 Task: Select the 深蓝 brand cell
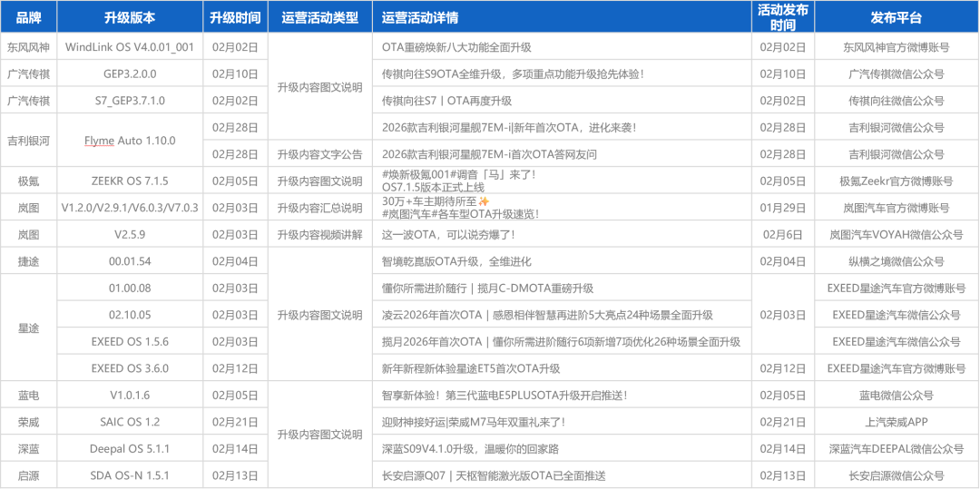(x=28, y=449)
